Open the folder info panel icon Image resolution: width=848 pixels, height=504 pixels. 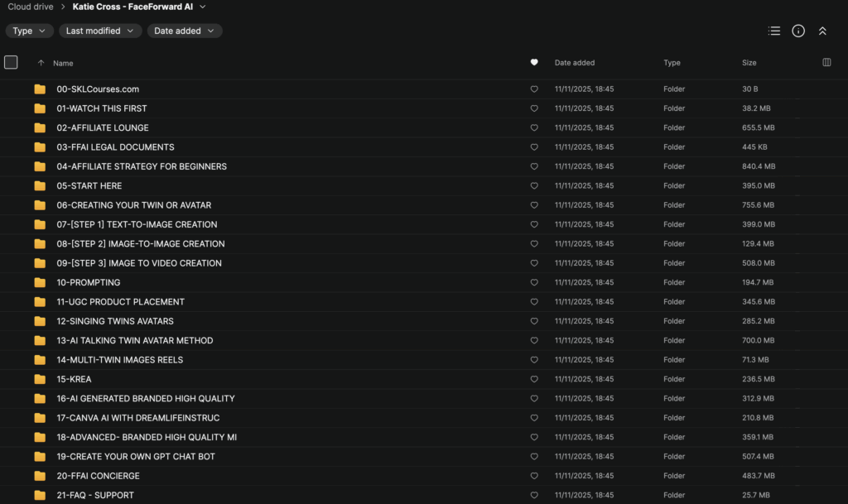(x=798, y=31)
